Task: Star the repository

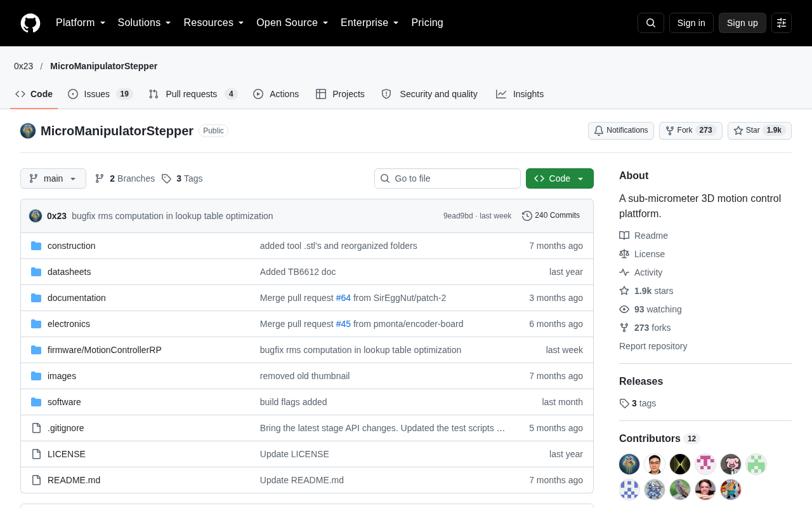Action: pos(759,131)
